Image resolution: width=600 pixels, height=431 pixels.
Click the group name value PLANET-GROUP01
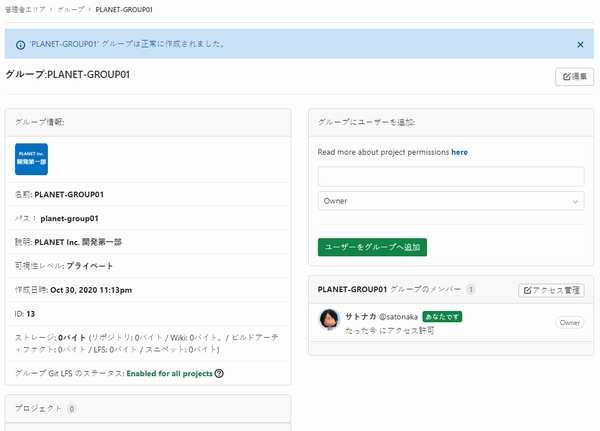tap(69, 194)
